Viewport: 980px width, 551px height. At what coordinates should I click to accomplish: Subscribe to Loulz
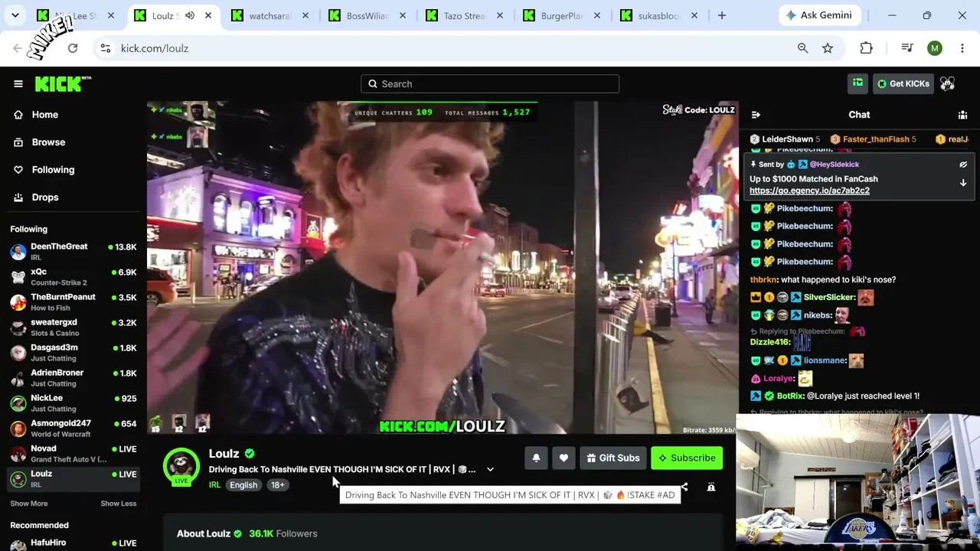(687, 458)
